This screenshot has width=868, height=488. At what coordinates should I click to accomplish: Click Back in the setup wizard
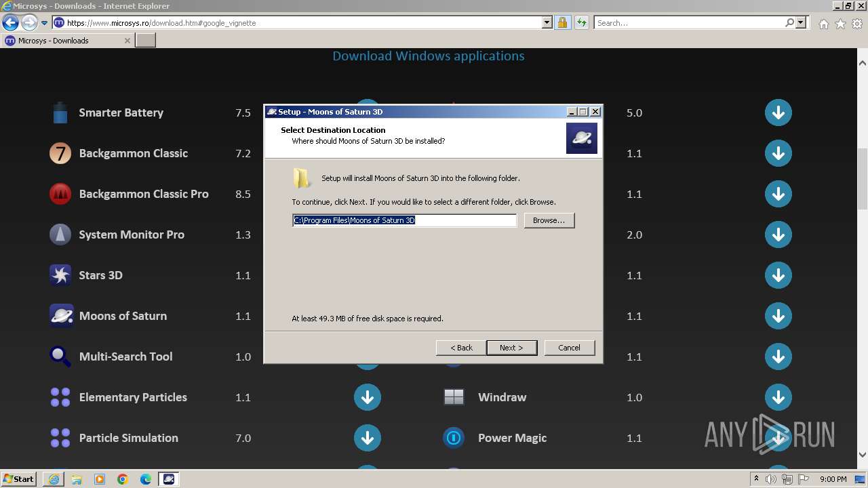461,348
